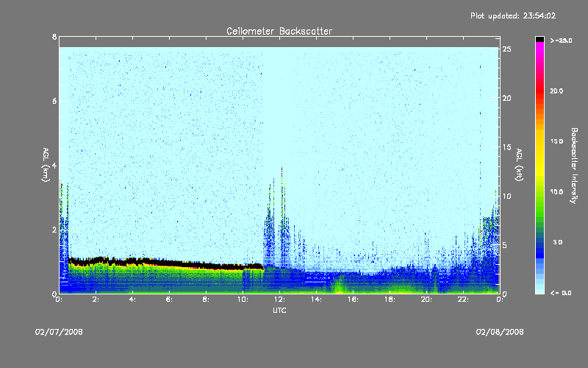Image resolution: width=588 pixels, height=368 pixels.
Task: Click the 'Backscatter Intensity' colorbar label
Action: (x=574, y=166)
